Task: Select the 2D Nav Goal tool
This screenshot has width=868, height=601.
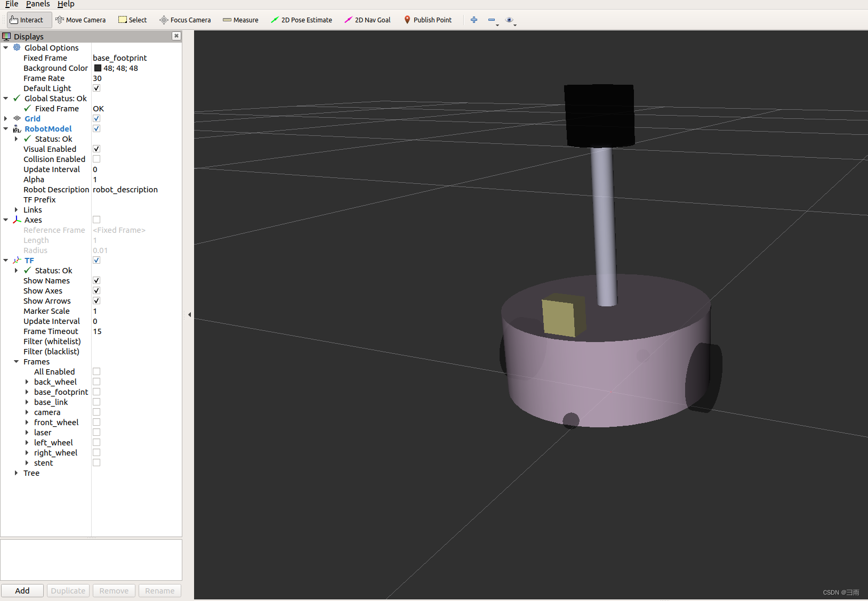Action: 367,20
